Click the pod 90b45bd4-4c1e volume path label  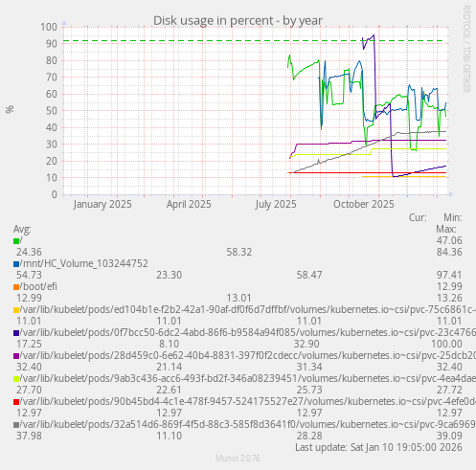pos(248,401)
